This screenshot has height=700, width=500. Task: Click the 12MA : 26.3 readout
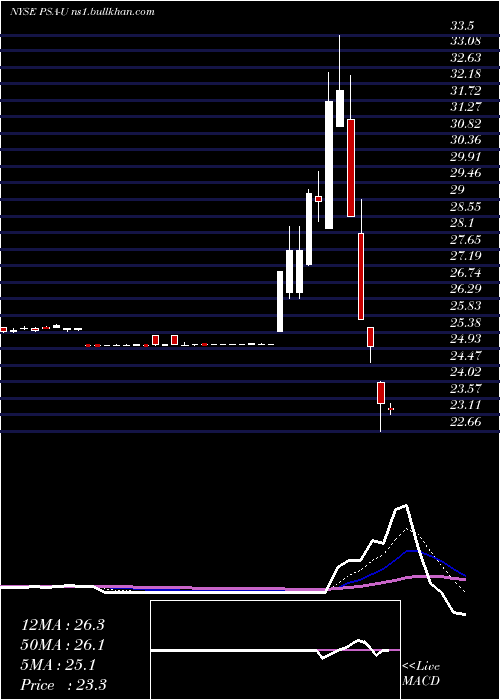[x=62, y=625]
